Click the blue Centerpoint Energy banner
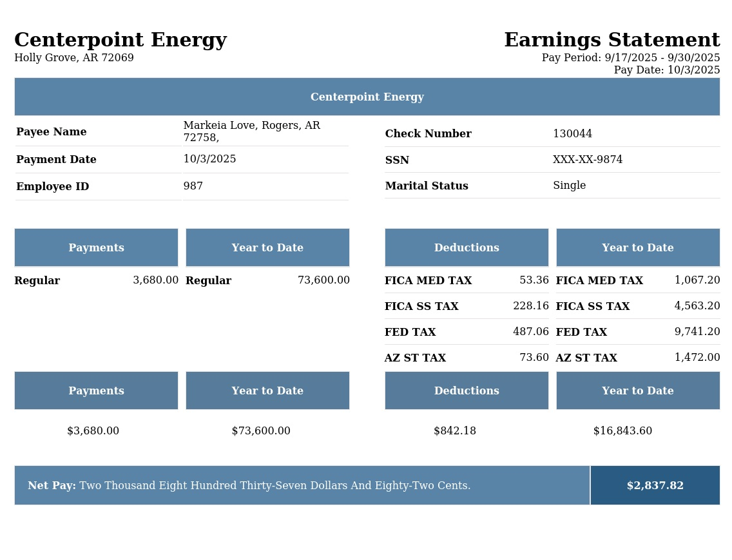Viewport: 732px width, 560px height. 367,97
